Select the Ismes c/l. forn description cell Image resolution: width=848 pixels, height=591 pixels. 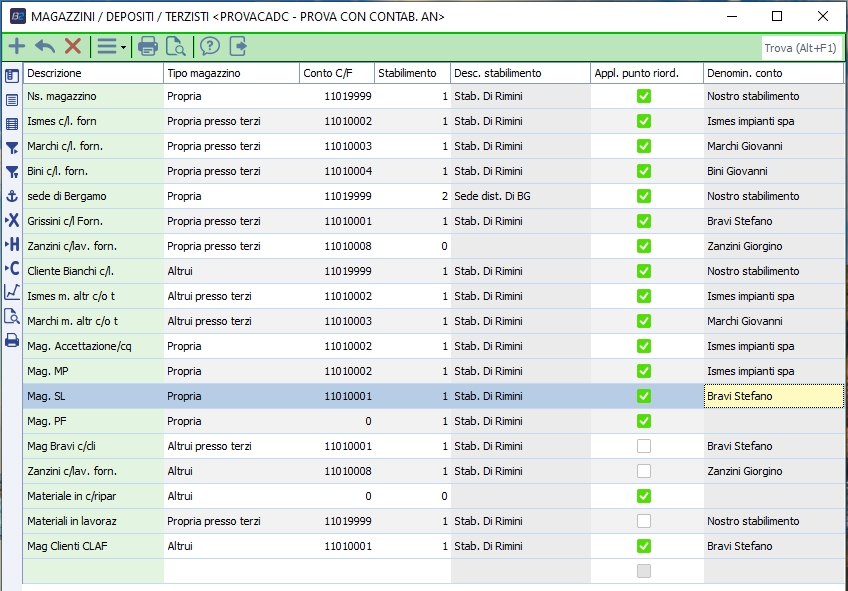tap(93, 121)
